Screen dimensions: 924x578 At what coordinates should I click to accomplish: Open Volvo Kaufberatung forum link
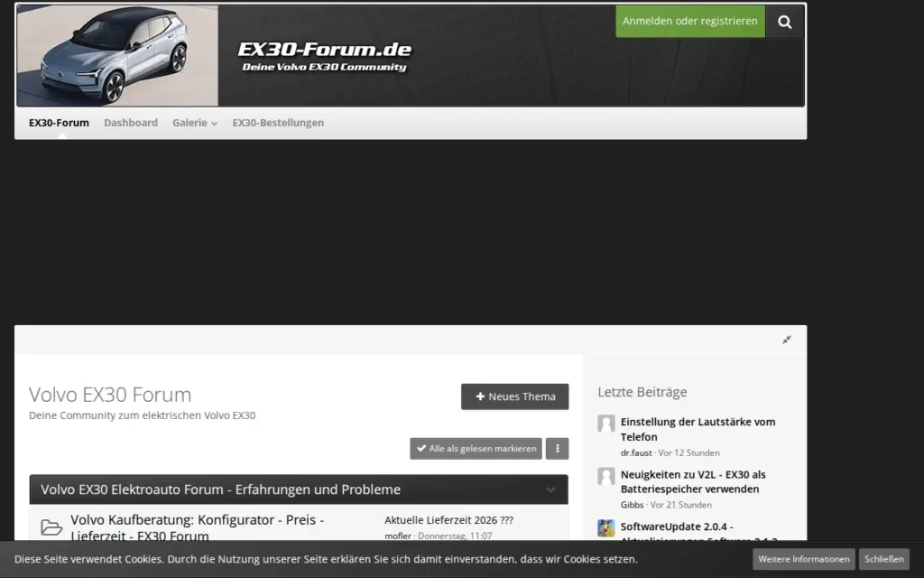[197, 527]
